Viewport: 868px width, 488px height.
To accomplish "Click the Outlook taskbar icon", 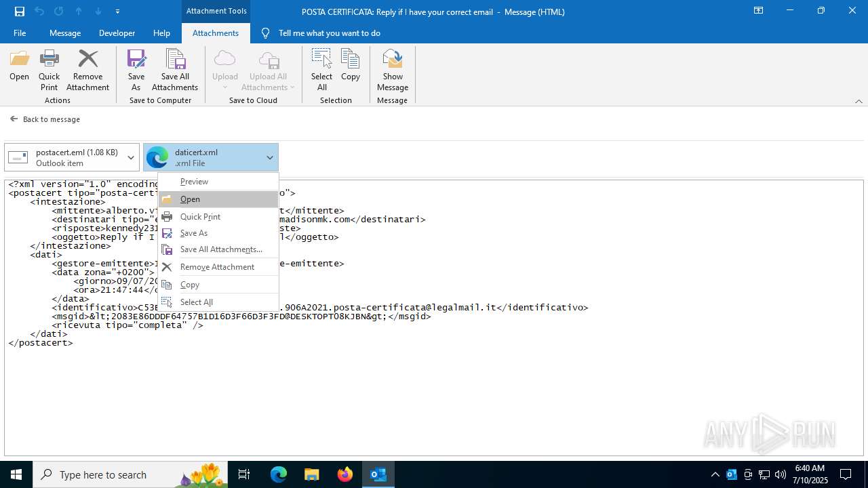I will point(378,474).
